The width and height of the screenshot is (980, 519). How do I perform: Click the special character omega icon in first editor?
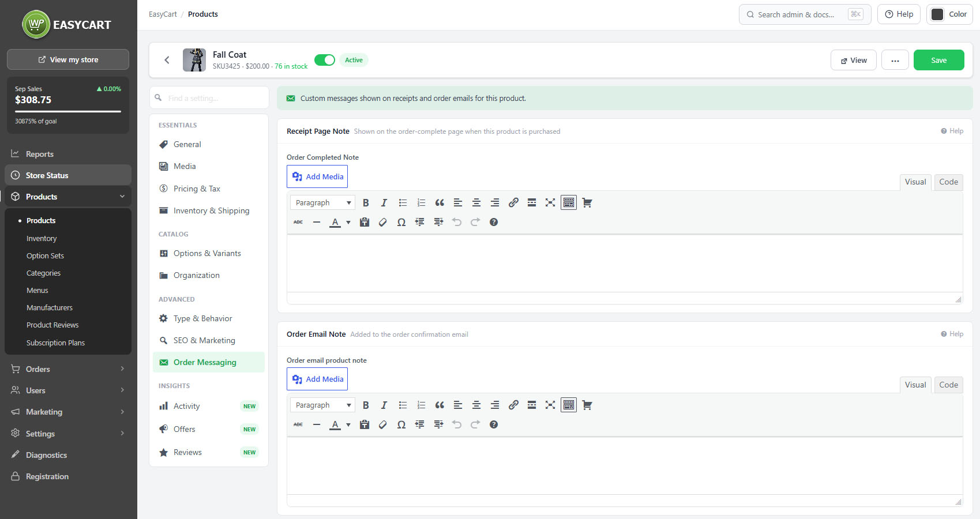point(401,223)
